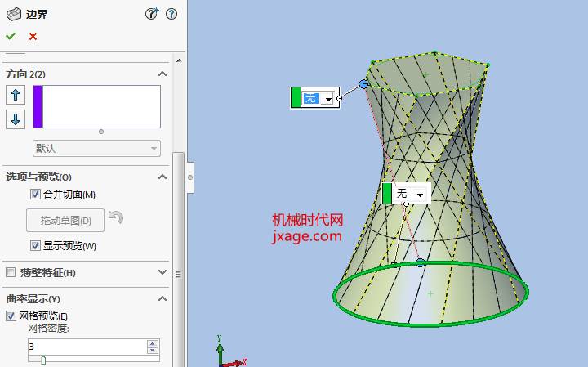Image resolution: width=588 pixels, height=367 pixels.
Task: Toggle the 显示预览(W) checkbox
Action: (x=35, y=246)
